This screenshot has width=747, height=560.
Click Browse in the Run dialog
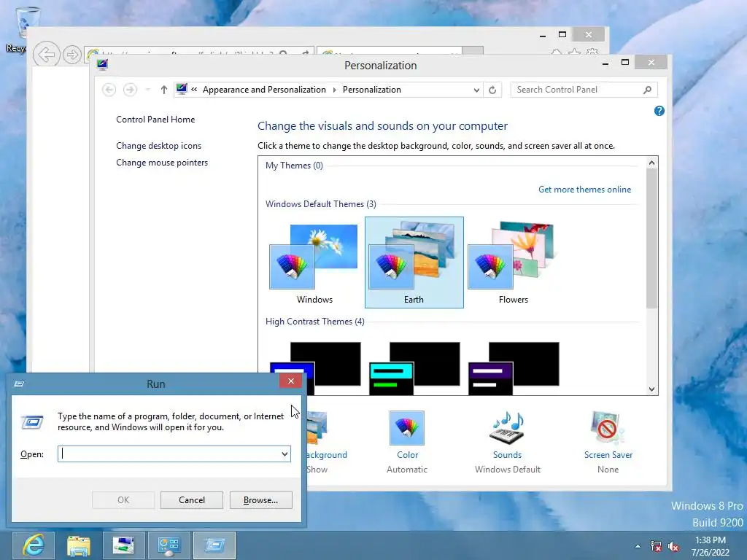click(260, 500)
